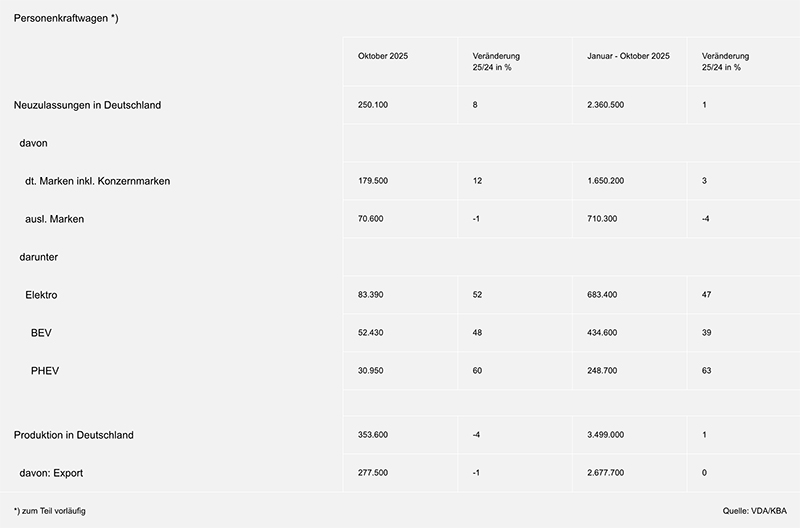
Task: Select the BEV row label
Action: (x=42, y=333)
